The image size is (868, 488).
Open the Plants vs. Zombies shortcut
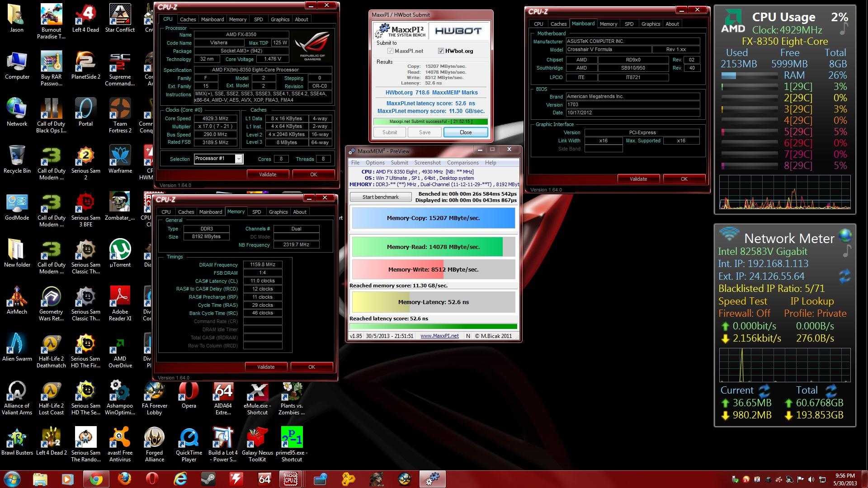[x=292, y=398]
